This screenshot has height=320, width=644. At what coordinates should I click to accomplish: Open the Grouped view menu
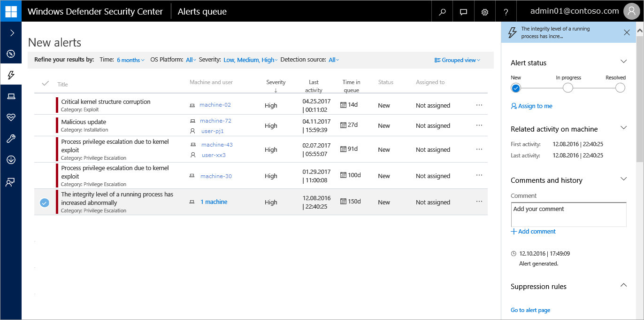[458, 60]
